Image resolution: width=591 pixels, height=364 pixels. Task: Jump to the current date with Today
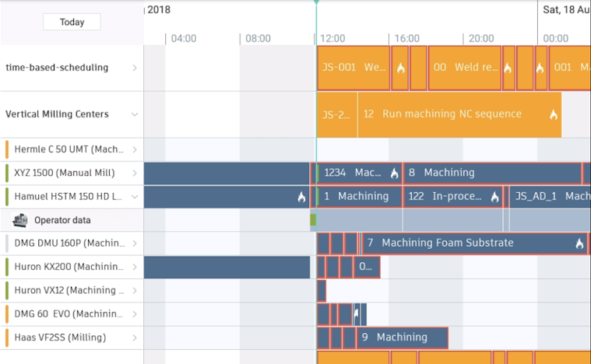coord(72,22)
